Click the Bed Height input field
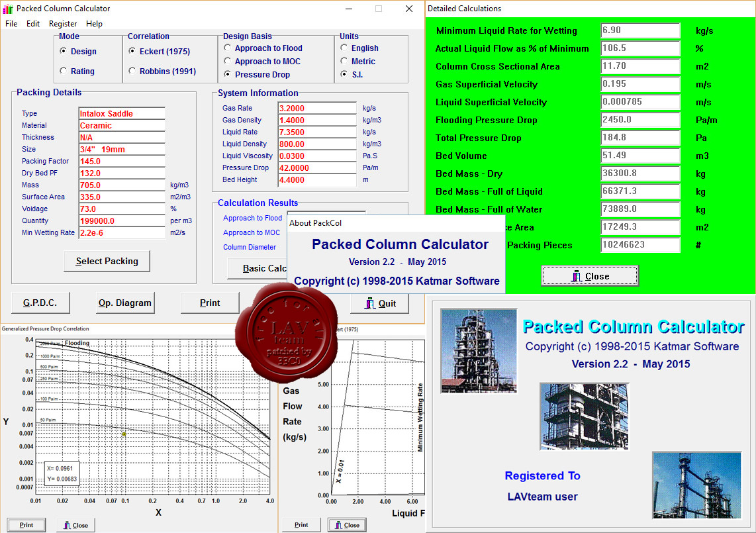 coord(317,180)
